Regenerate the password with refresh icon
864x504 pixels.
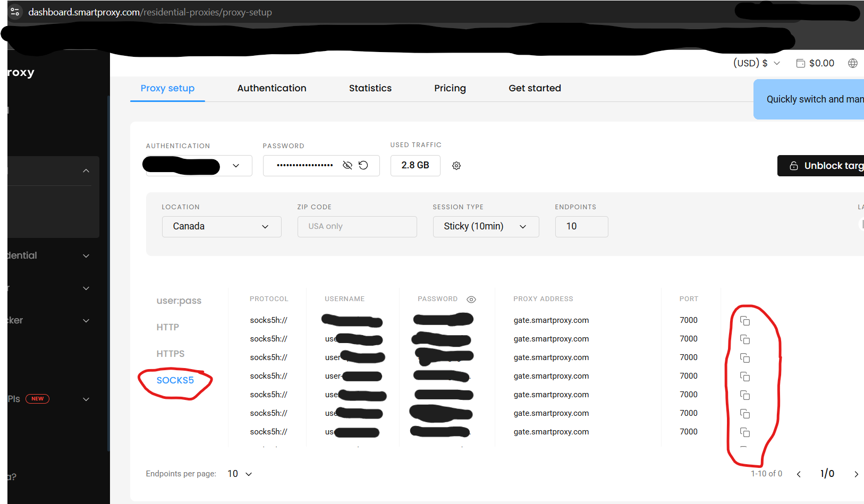pyautogui.click(x=363, y=165)
